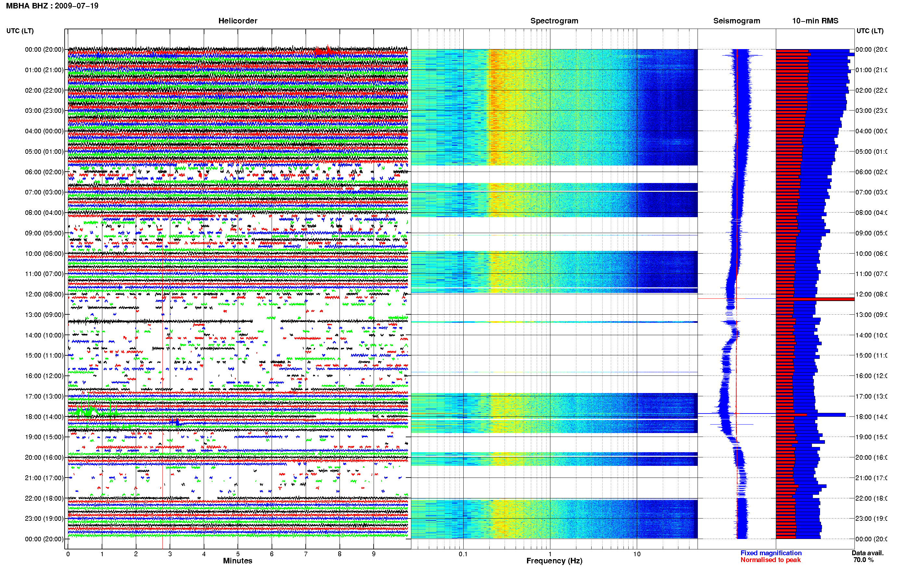Screen dimensions: 924x578
Task: Click the "Normalised to peak" red legend text
Action: point(770,560)
